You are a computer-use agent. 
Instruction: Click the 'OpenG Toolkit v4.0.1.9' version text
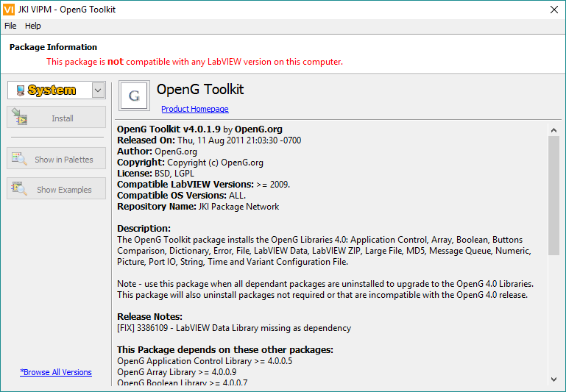[x=169, y=129]
